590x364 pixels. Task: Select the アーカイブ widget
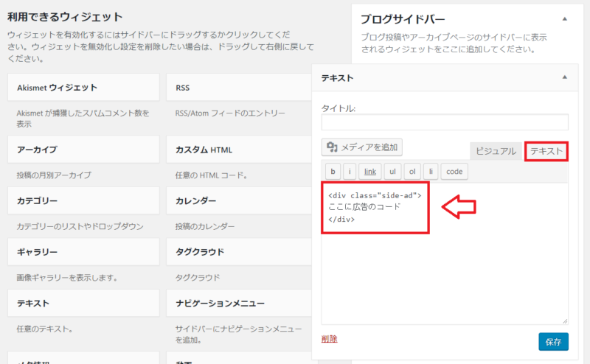coord(83,150)
